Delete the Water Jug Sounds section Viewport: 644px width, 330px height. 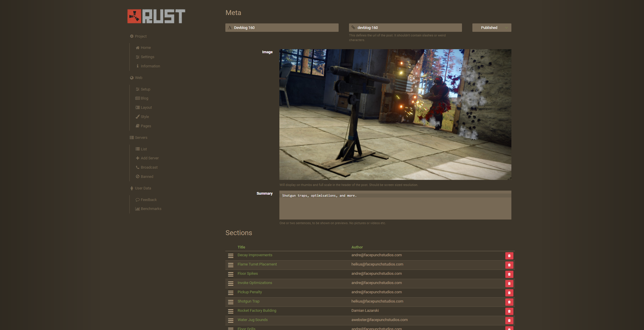[x=509, y=320]
